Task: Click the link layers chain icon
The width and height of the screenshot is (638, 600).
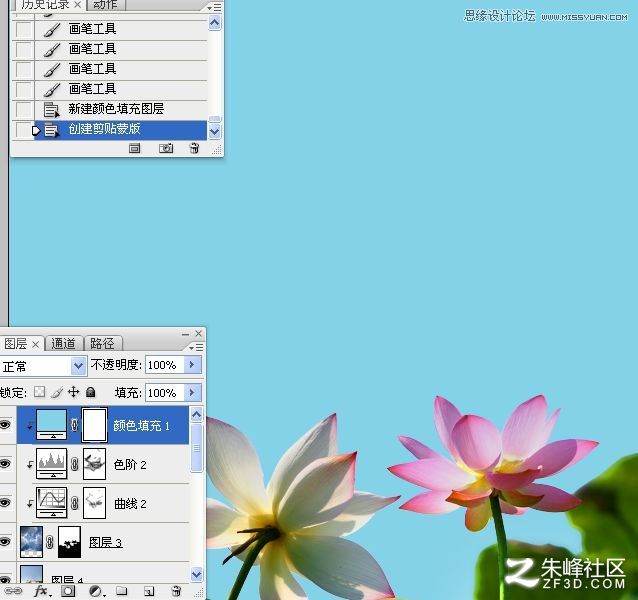Action: coord(13,591)
